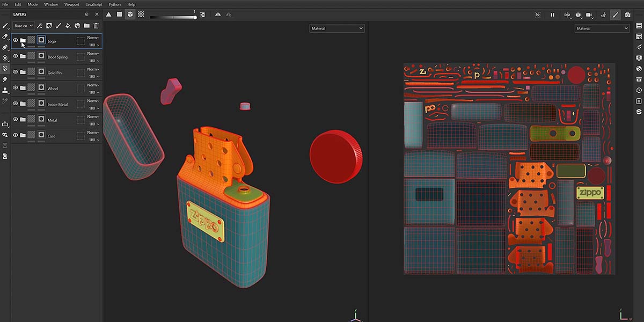644x322 pixels.
Task: Open the History panel icon in right sidebar
Action: click(639, 90)
